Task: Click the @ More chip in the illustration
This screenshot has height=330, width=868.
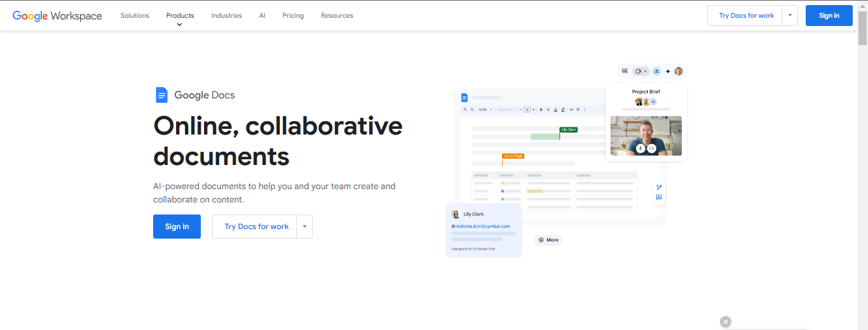Action: tap(548, 240)
